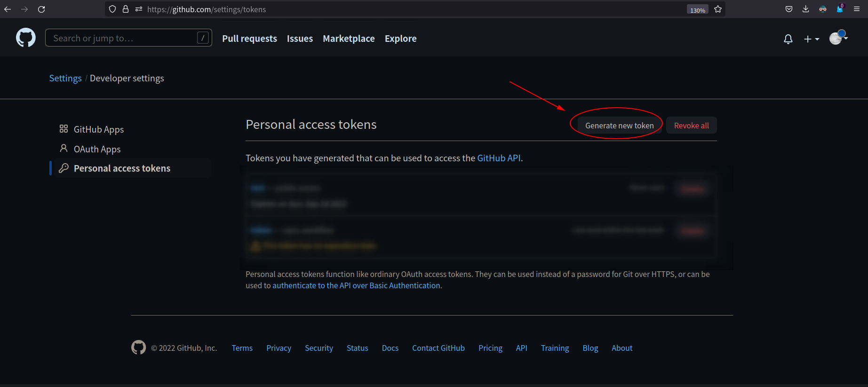Reload the page with the refresh icon
This screenshot has width=868, height=387.
tap(41, 9)
